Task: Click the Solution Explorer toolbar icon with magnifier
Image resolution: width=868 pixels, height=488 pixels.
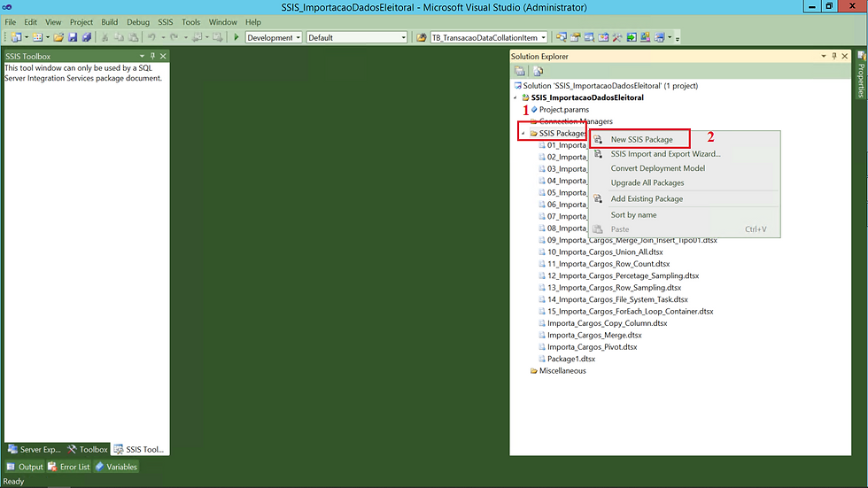Action: click(562, 37)
